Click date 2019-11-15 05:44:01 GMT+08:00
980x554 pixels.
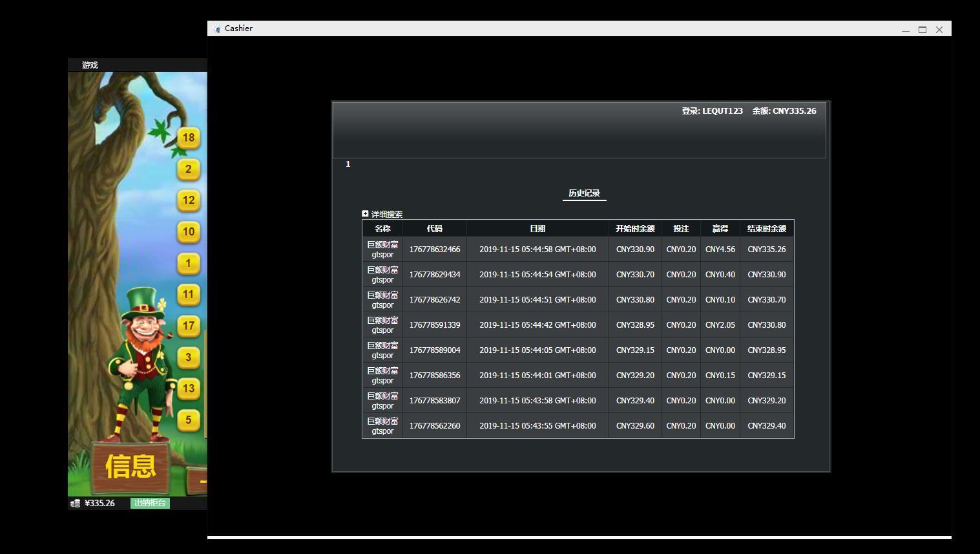point(537,376)
